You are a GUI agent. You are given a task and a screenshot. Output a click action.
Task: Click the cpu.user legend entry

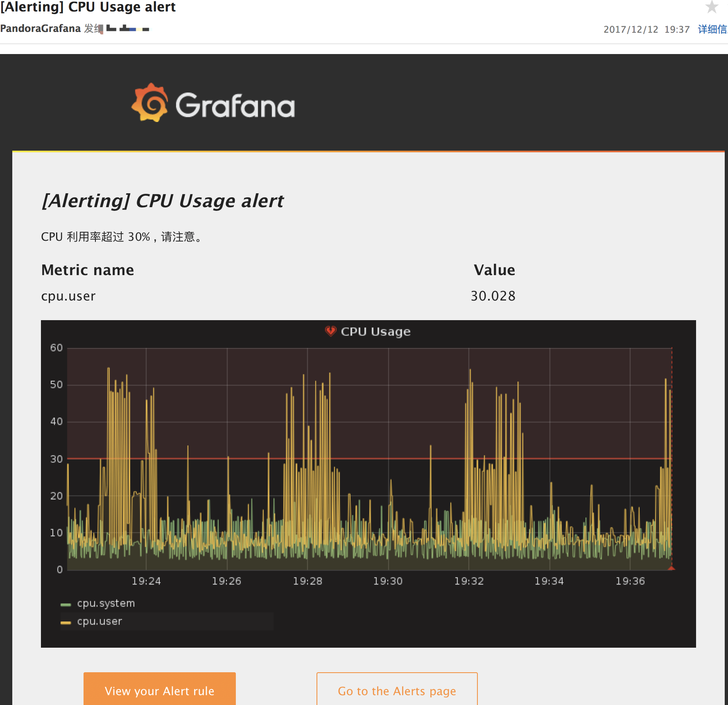point(99,621)
